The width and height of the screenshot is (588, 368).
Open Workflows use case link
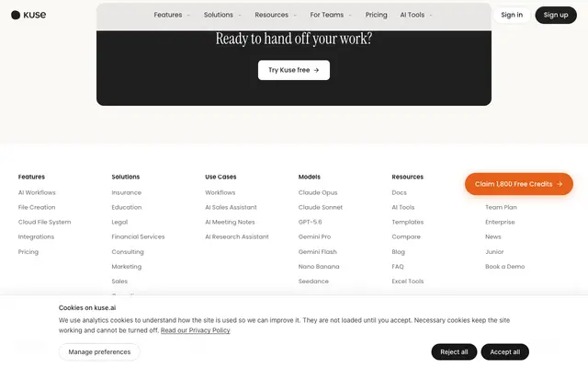click(x=220, y=192)
